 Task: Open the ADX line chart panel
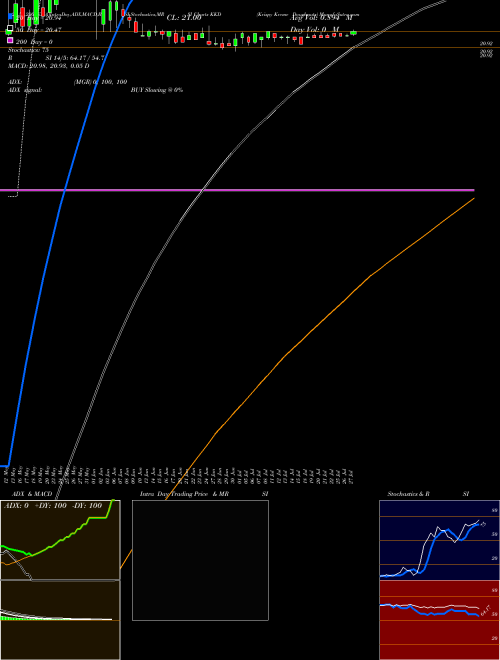(x=60, y=540)
